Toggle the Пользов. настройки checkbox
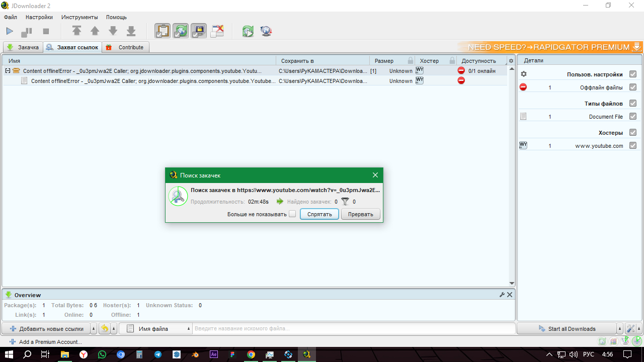The image size is (644, 362). tap(633, 74)
